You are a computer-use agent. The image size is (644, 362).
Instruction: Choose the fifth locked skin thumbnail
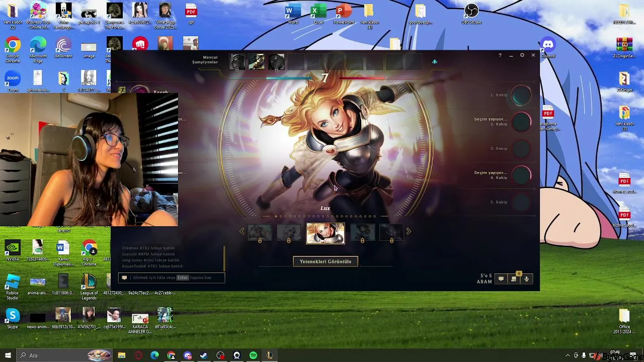(391, 232)
